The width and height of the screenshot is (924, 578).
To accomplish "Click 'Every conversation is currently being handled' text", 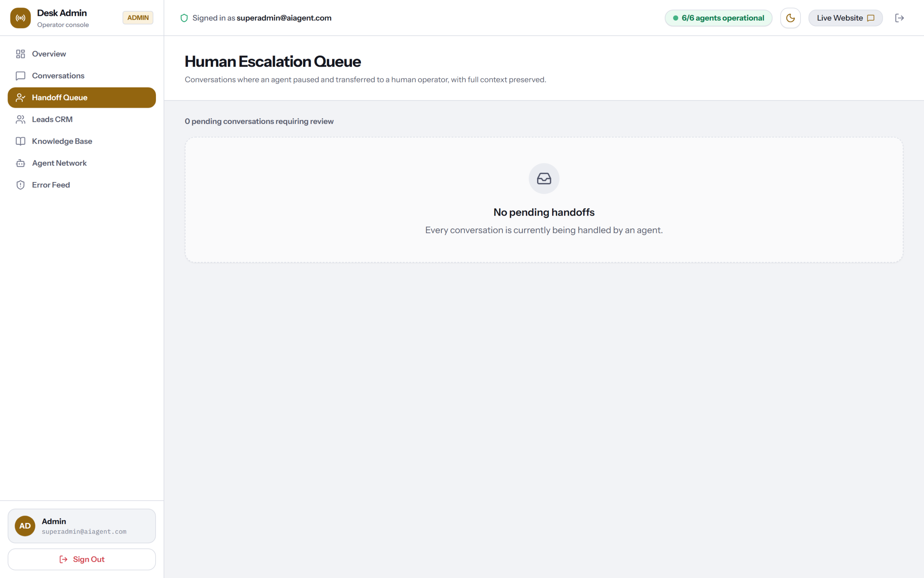I will click(544, 230).
